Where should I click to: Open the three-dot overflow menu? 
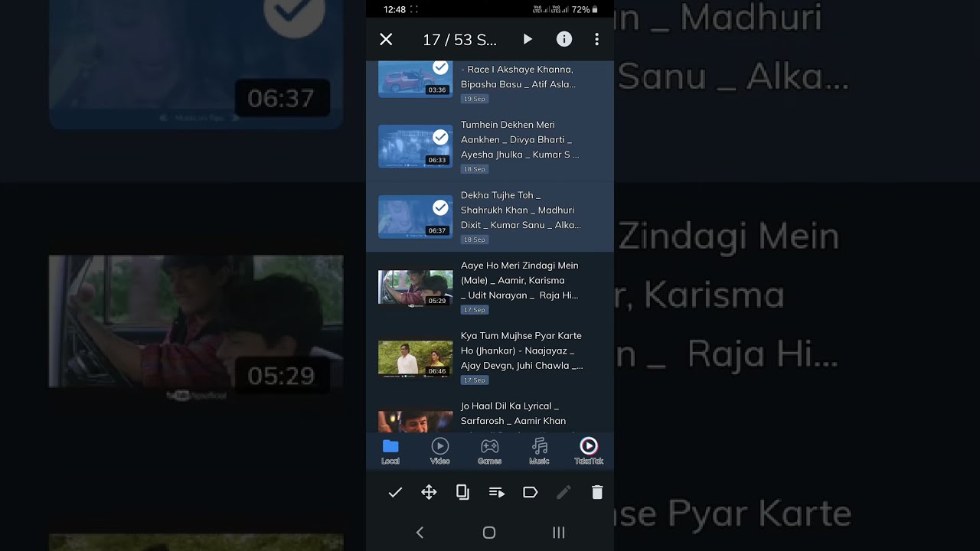click(596, 39)
